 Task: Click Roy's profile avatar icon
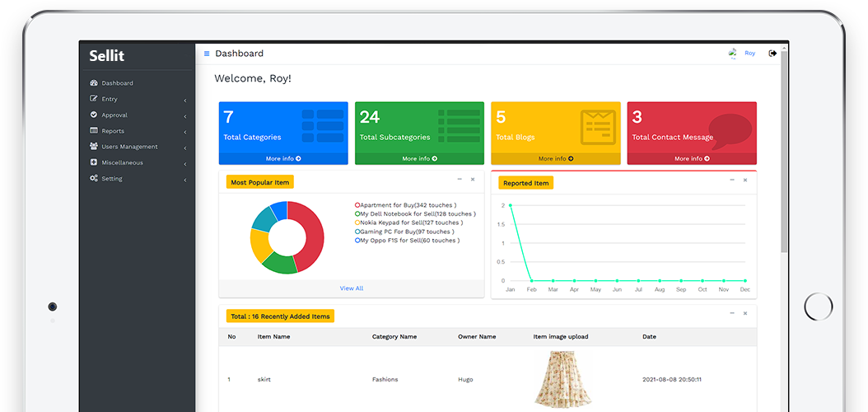tap(733, 54)
